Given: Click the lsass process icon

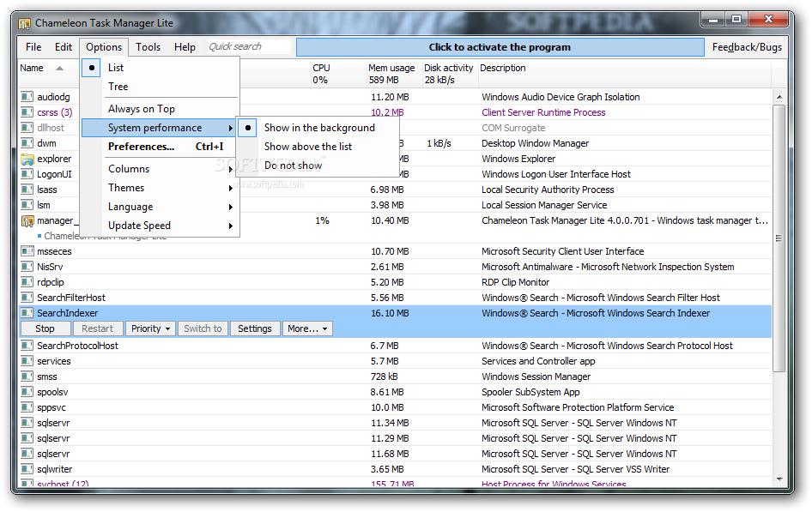Looking at the screenshot, I should tap(27, 190).
